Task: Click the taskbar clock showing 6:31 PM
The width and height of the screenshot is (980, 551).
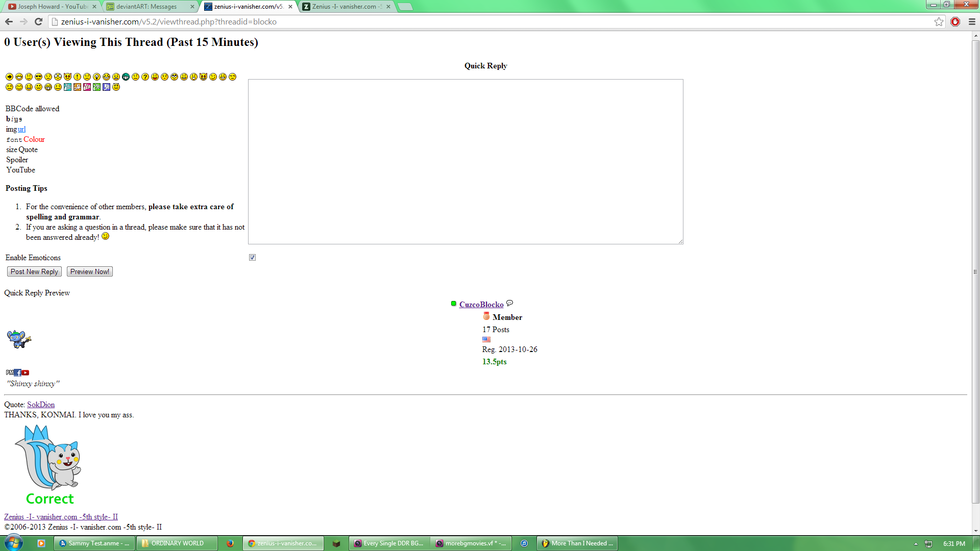Action: [x=954, y=544]
